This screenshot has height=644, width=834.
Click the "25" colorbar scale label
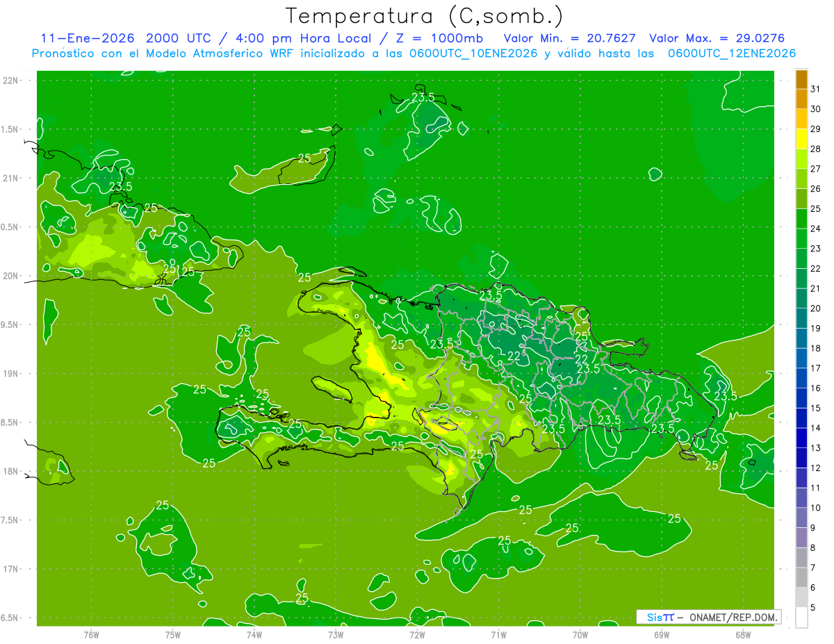click(816, 209)
